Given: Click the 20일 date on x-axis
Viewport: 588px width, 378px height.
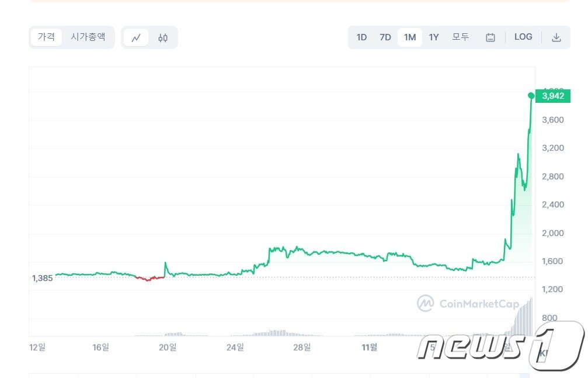Looking at the screenshot, I should [x=168, y=347].
